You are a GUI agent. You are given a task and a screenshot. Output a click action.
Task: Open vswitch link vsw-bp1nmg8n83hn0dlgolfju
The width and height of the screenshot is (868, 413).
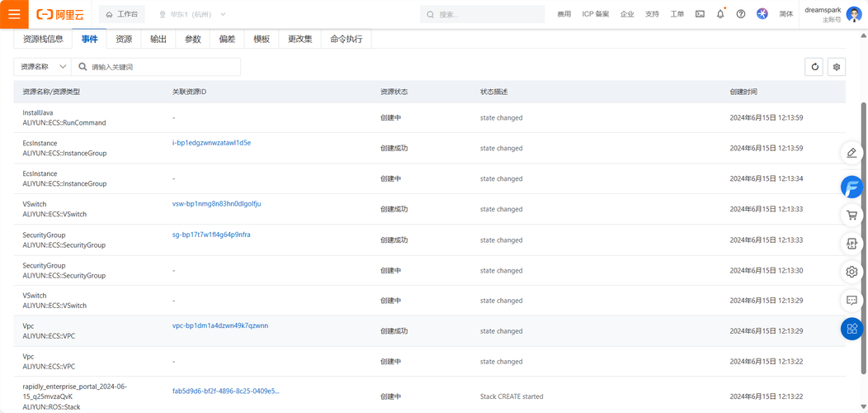click(216, 204)
